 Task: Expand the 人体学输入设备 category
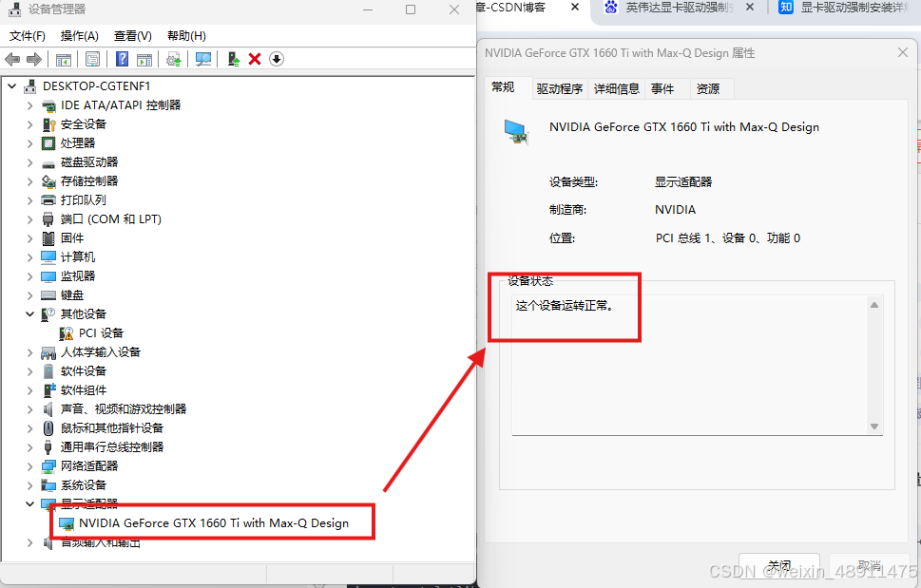tap(30, 352)
